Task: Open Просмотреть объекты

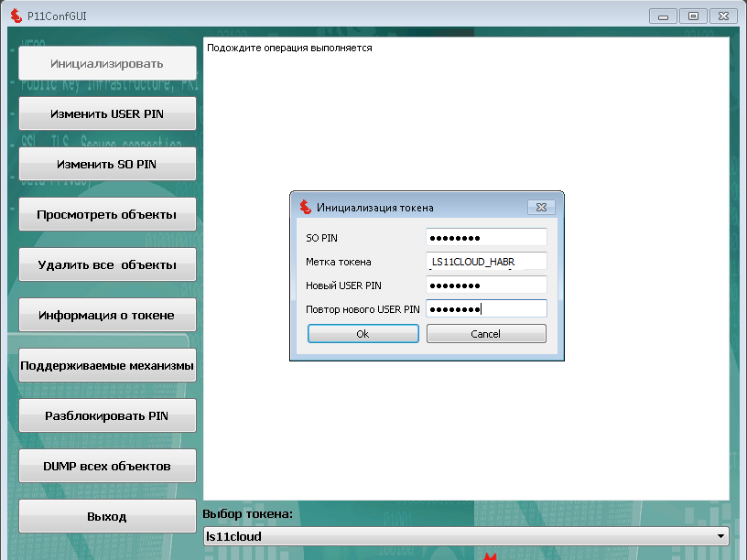Action: [x=107, y=214]
